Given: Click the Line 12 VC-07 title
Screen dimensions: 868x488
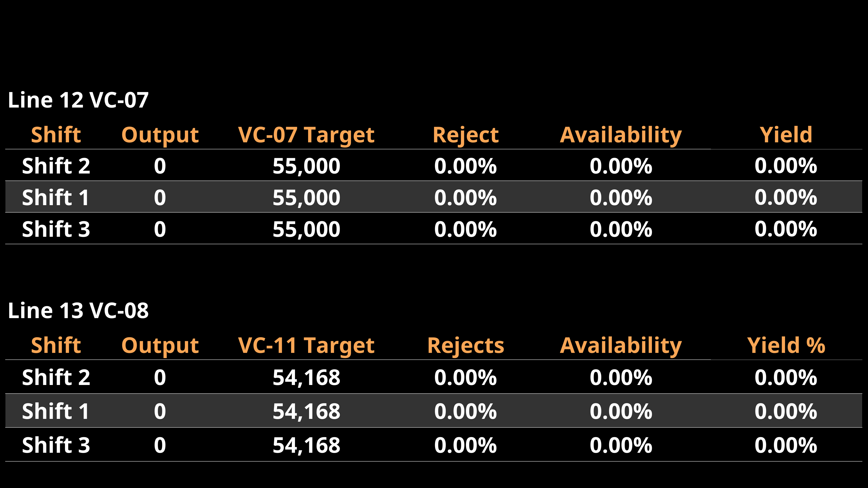Looking at the screenshot, I should (x=78, y=100).
